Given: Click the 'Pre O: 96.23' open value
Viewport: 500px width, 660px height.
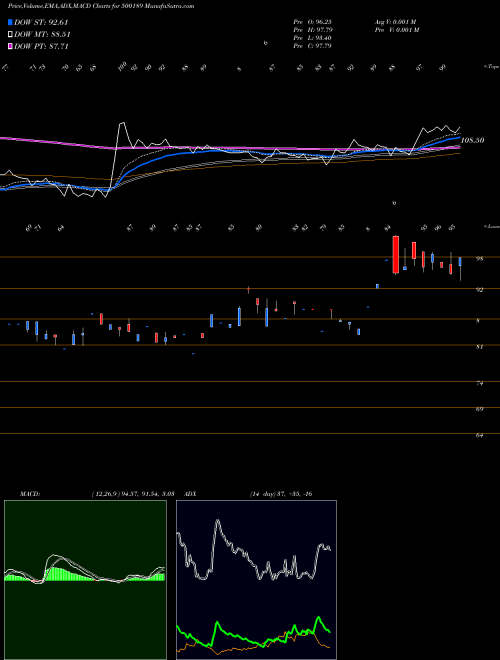Looking at the screenshot, I should coord(312,22).
